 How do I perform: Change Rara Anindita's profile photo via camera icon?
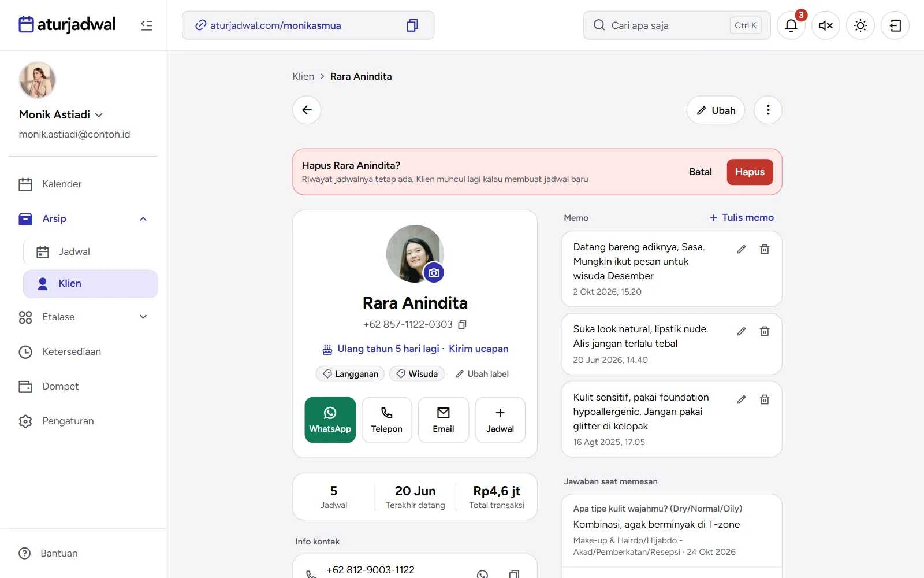tap(434, 272)
